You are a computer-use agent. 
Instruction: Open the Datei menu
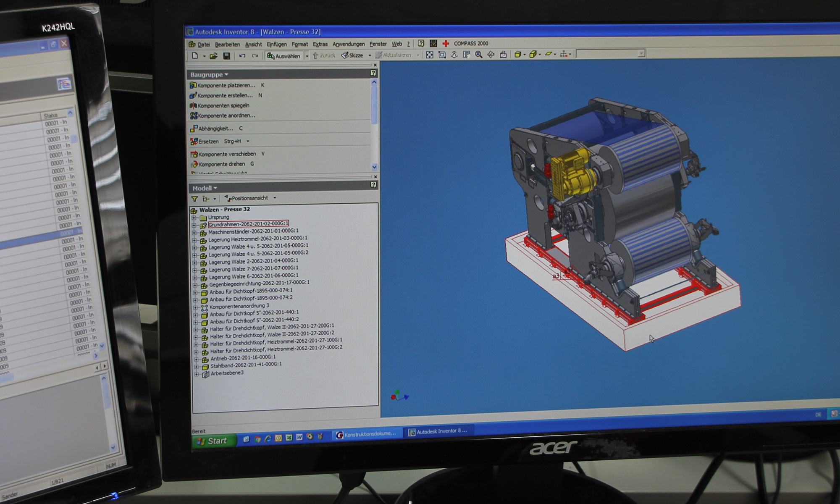204,45
